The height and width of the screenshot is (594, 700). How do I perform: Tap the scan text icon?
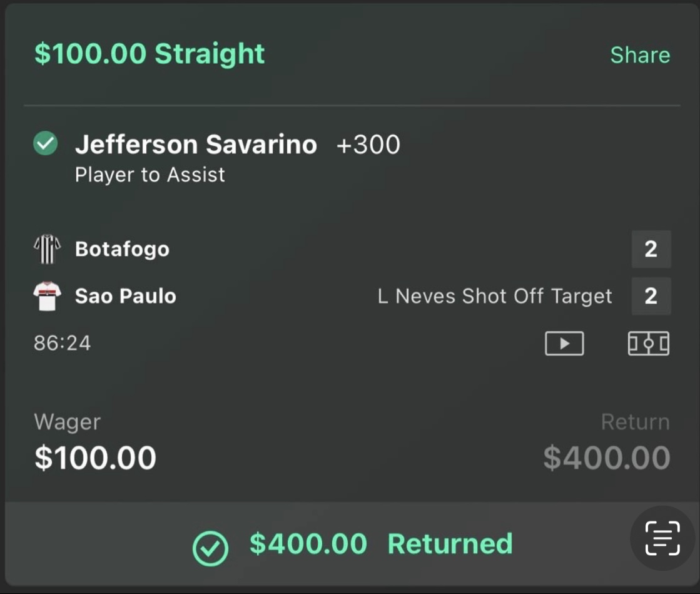click(x=662, y=538)
